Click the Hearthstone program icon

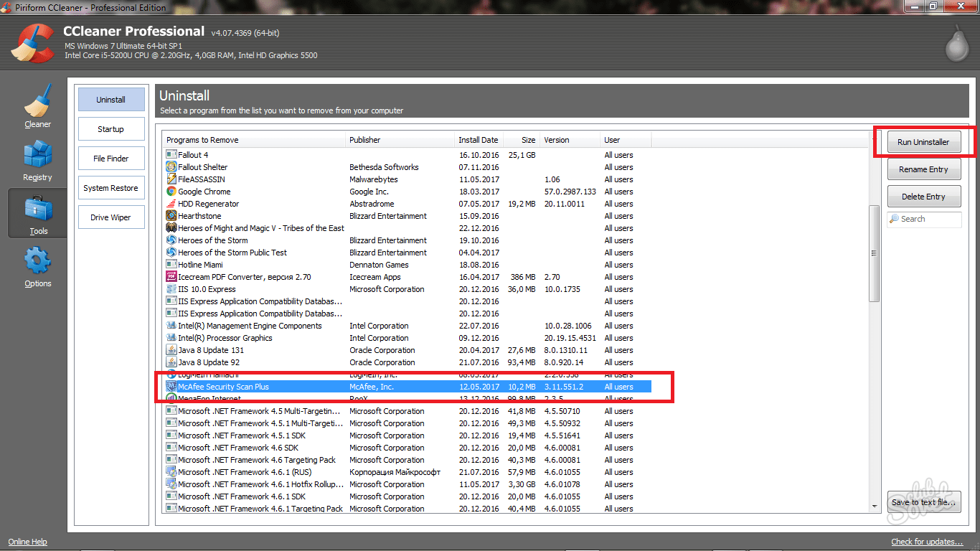point(171,216)
